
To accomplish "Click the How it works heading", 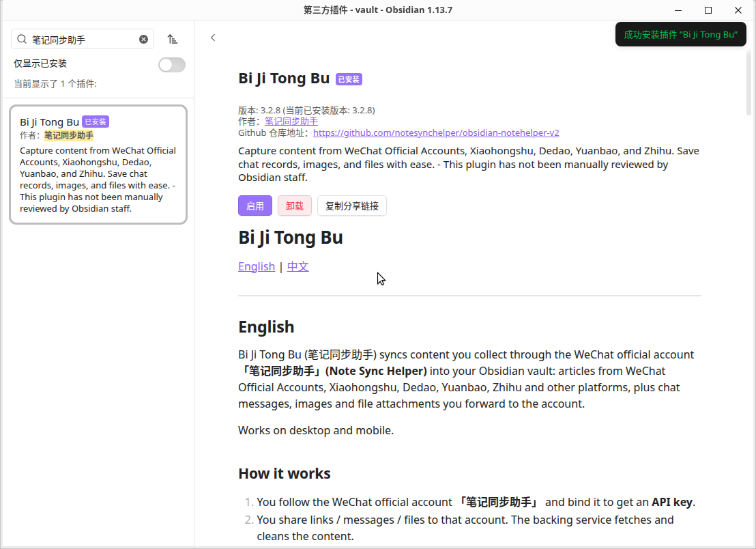I will point(285,474).
